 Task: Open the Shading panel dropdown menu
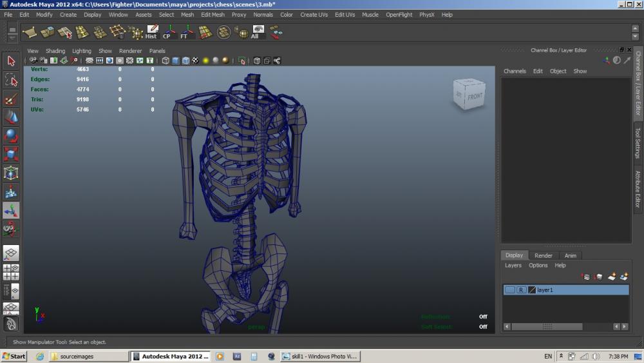(x=55, y=51)
